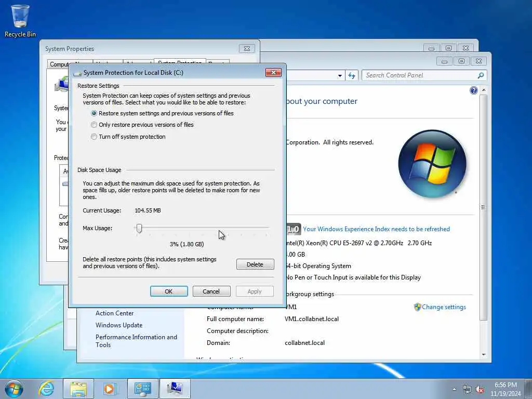This screenshot has height=399, width=532.
Task: Click the network tray icon
Action: [467, 390]
